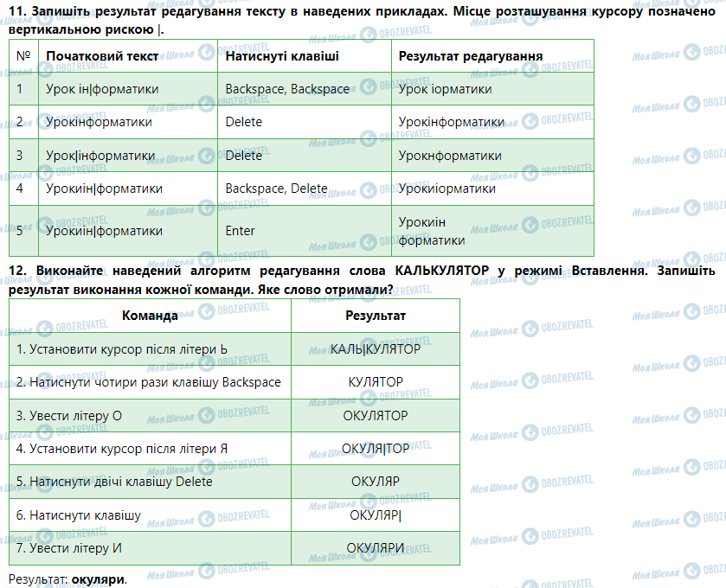
Task: Select the "Урок іорматики" result cell
Action: 445,89
